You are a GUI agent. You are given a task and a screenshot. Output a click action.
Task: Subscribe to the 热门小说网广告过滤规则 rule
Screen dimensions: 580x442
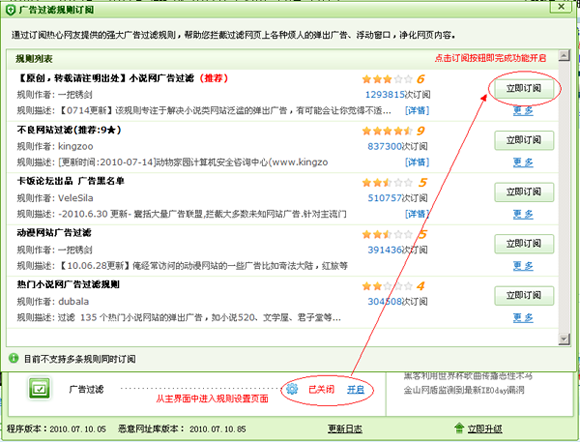524,296
